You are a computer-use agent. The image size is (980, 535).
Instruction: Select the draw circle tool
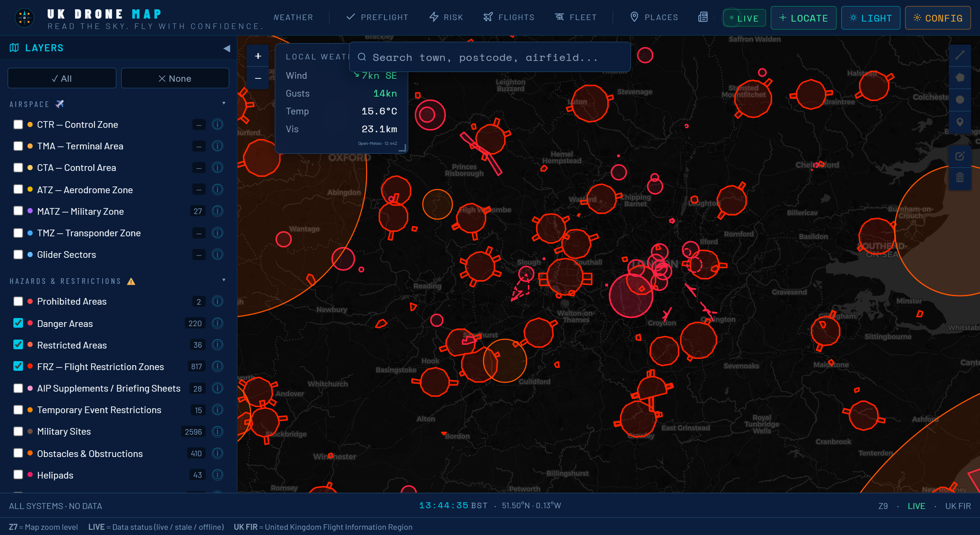pyautogui.click(x=960, y=100)
